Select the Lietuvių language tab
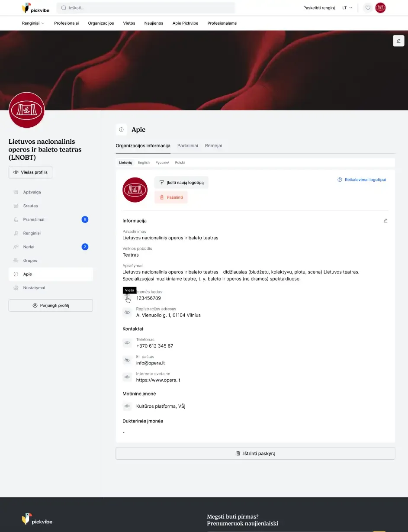408x532 pixels. [125, 163]
